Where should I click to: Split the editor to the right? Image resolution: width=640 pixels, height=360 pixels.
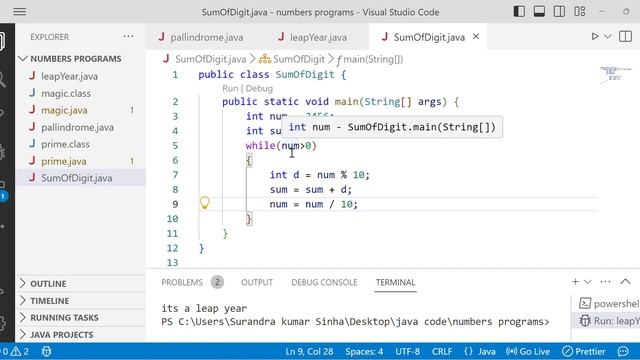coord(625,36)
